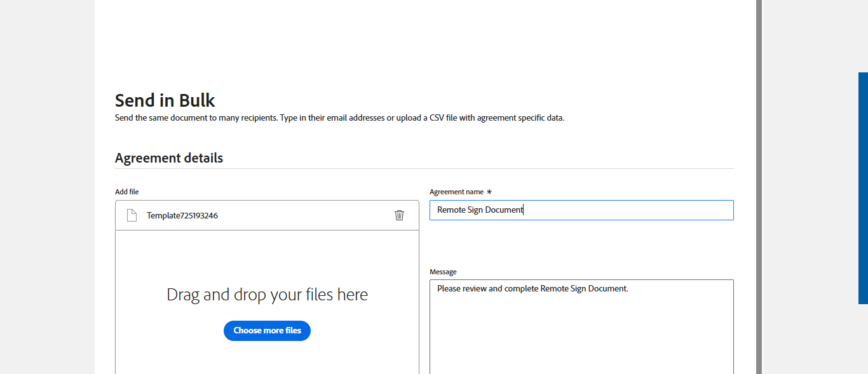The height and width of the screenshot is (374, 868).
Task: Click the Agreement details section heading
Action: pyautogui.click(x=169, y=158)
